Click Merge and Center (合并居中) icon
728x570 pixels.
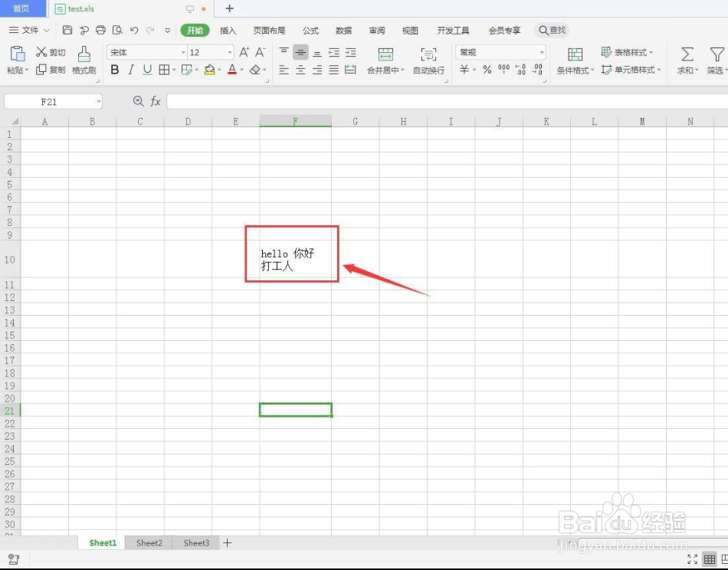pos(385,54)
